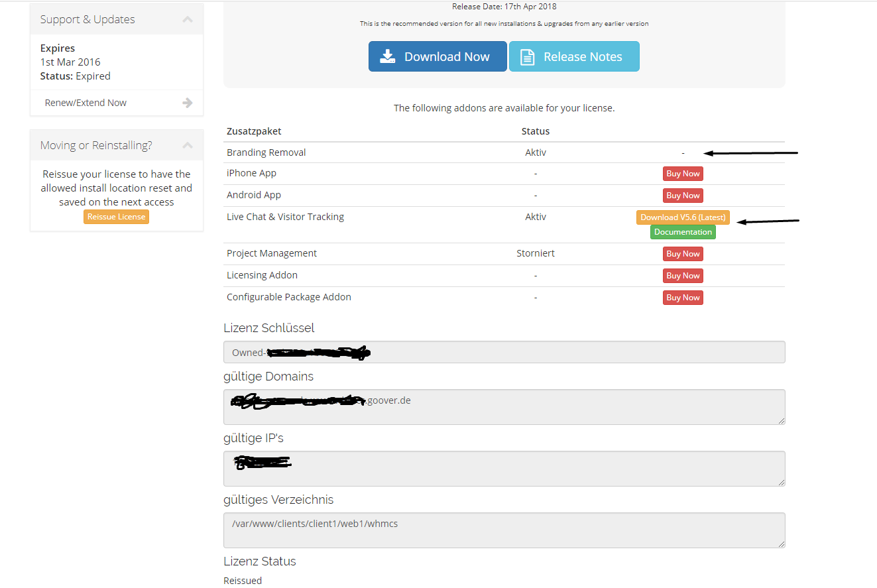Collapse the Support & Updates panel chevron
The width and height of the screenshot is (877, 588).
(x=188, y=20)
